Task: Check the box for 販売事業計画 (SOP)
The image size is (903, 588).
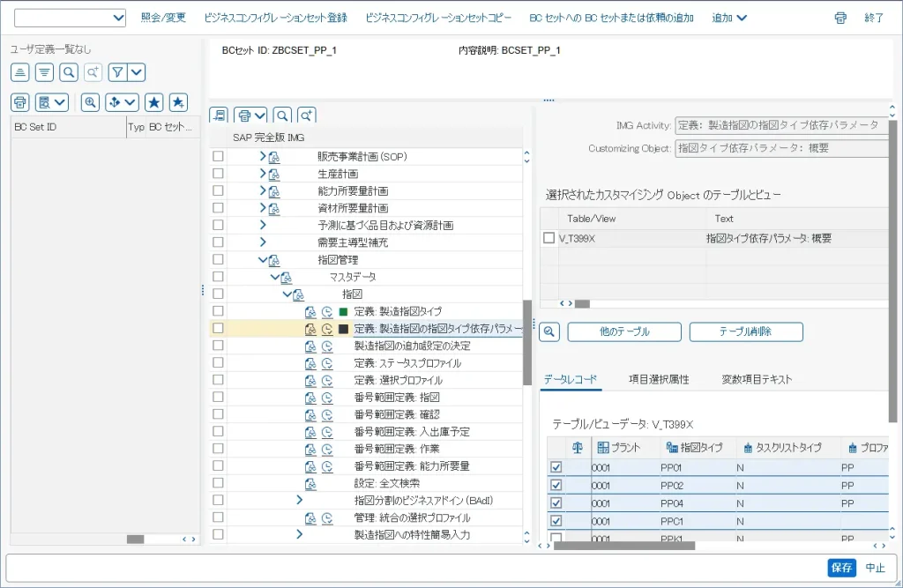Action: [218, 156]
